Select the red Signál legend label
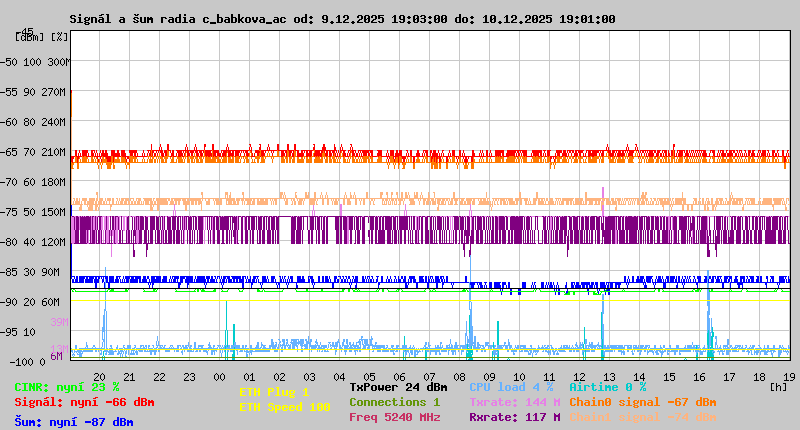This screenshot has width=800, height=430. tap(84, 402)
